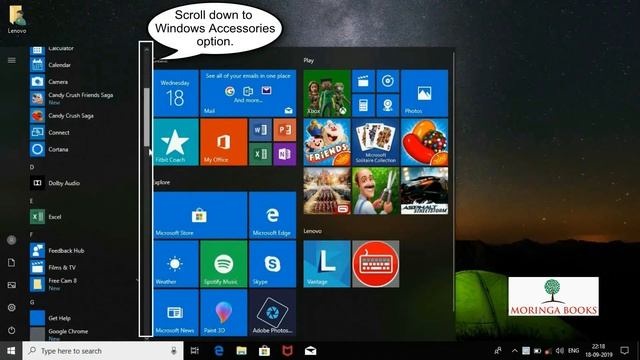This screenshot has width=640, height=360.
Task: Launch the Word small tile
Action: coord(260,130)
